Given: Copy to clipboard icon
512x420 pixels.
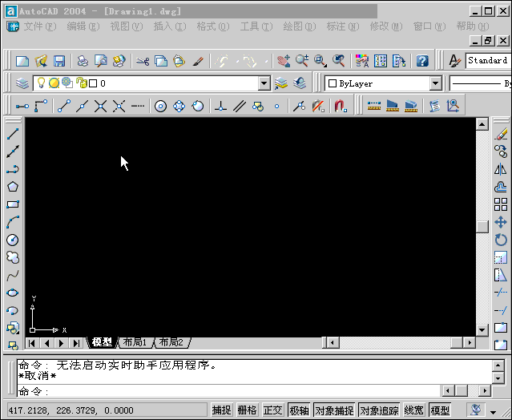Looking at the screenshot, I should (x=161, y=61).
